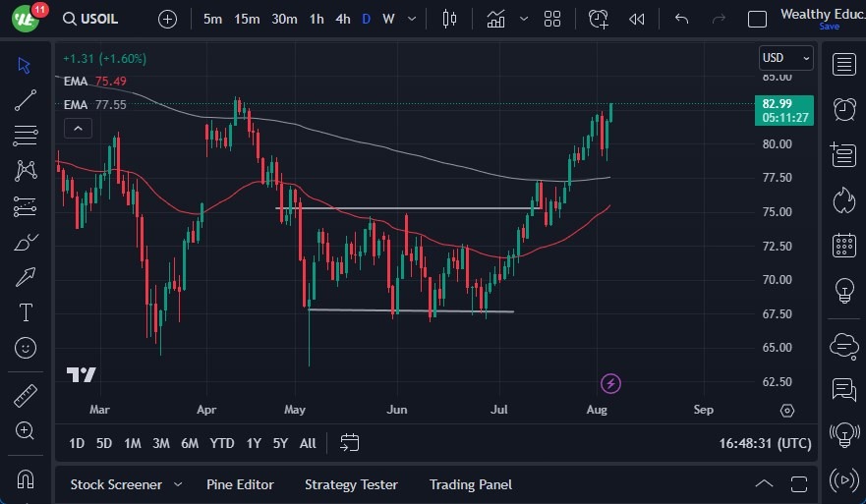Open the USD currency dropdown
866x504 pixels.
pyautogui.click(x=786, y=58)
